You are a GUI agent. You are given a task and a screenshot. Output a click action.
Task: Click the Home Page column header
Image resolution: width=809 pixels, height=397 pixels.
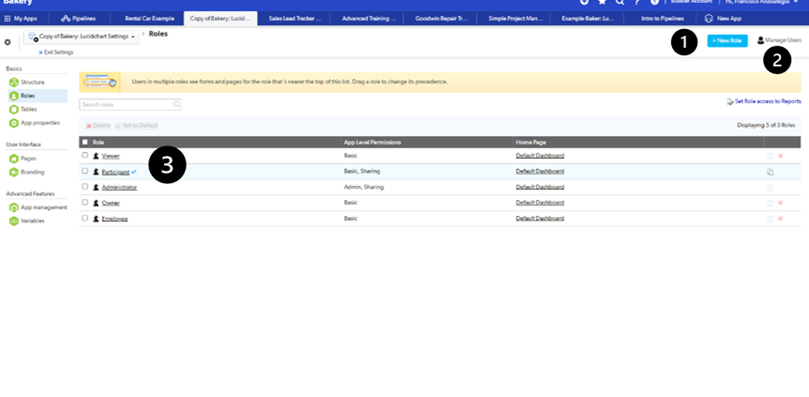click(530, 142)
